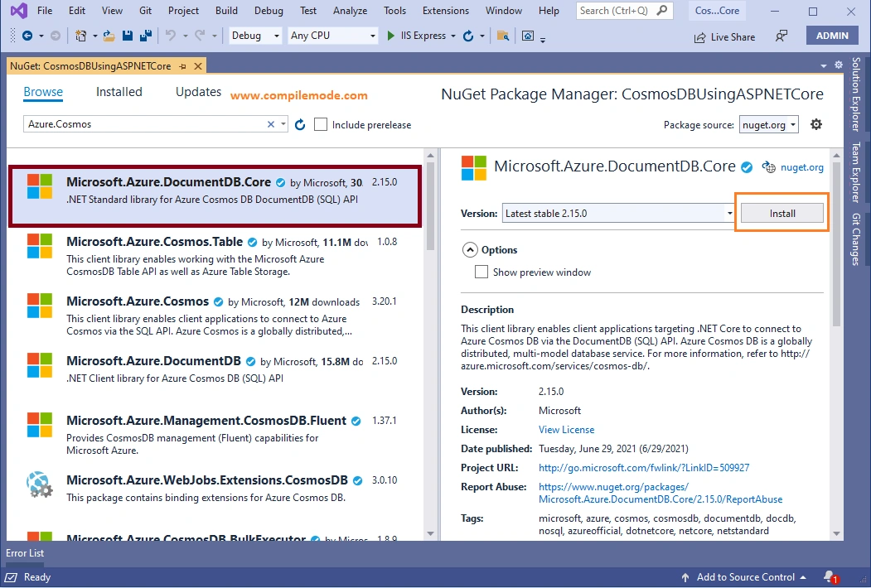Click the Save file icon

coord(127,36)
